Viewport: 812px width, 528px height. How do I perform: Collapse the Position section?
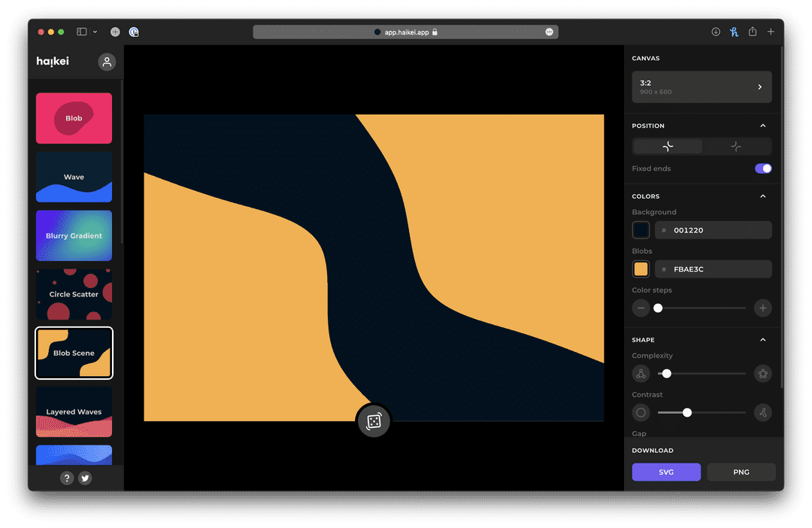coord(762,126)
